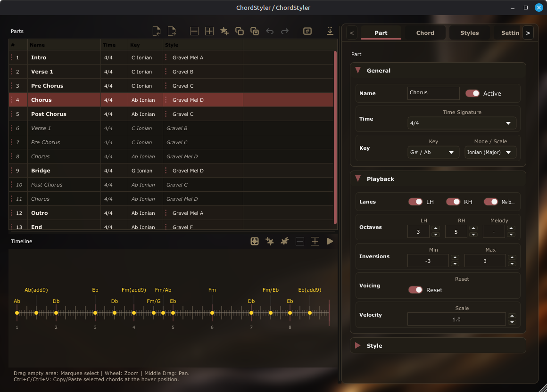547x392 pixels.
Task: Click the Inversions Min field showing -3
Action: coord(428,261)
